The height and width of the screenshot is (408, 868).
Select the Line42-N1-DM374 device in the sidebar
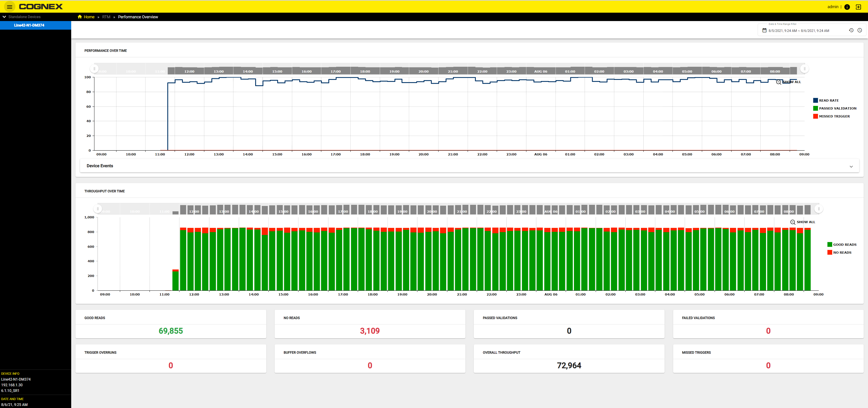[35, 25]
